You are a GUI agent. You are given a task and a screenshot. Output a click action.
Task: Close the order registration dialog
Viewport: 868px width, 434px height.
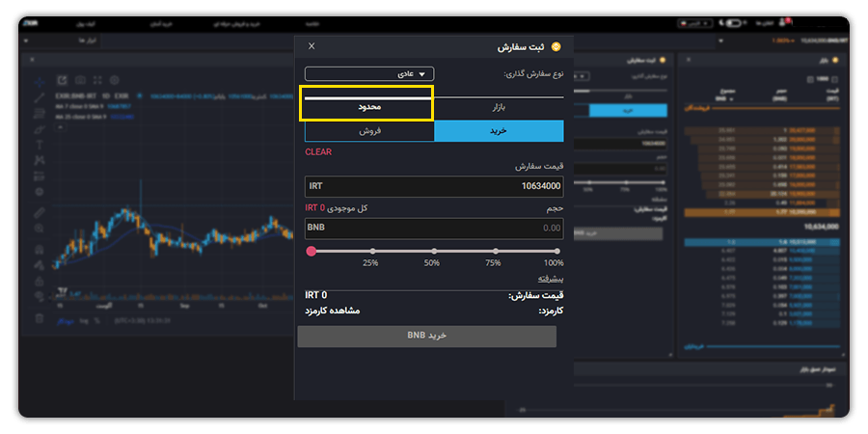pyautogui.click(x=311, y=46)
